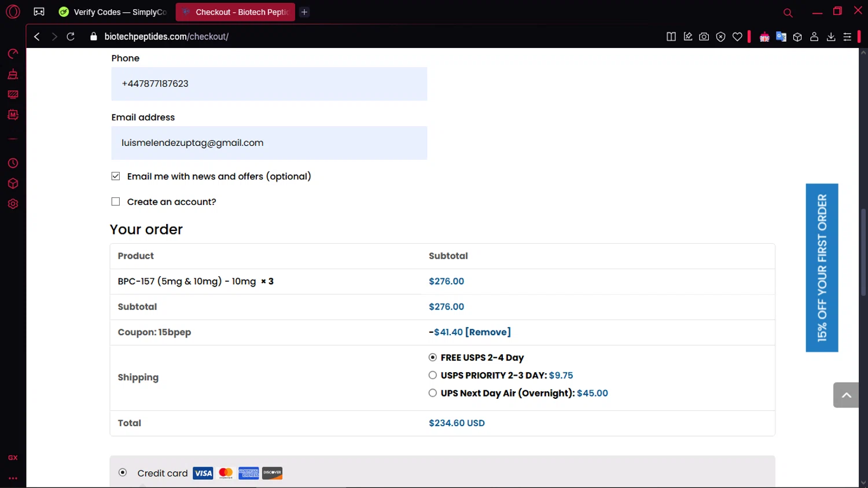
Task: Open the UK flag extension icon
Action: click(764, 36)
